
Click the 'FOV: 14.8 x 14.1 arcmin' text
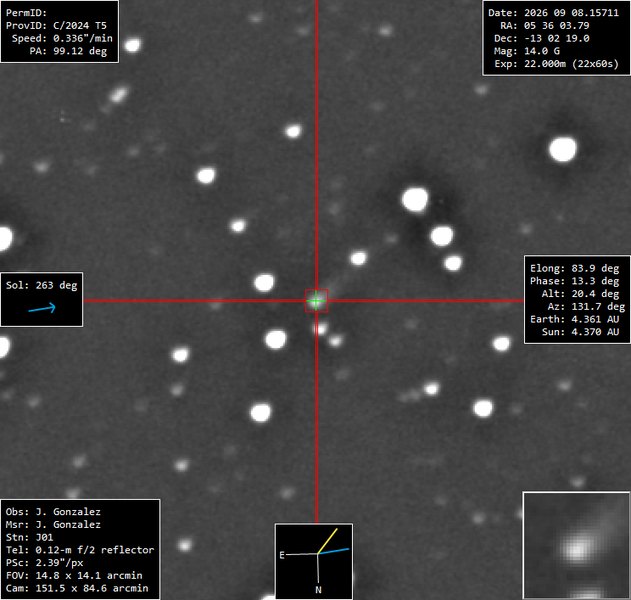pos(74,576)
